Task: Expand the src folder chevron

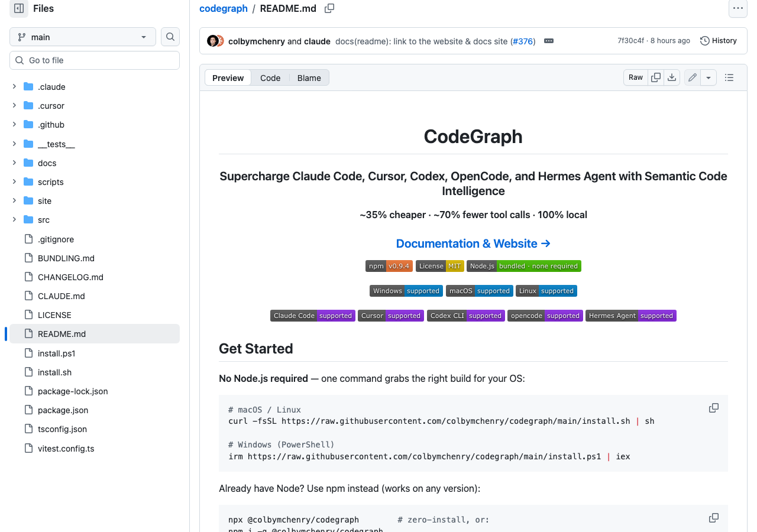Action: tap(14, 219)
